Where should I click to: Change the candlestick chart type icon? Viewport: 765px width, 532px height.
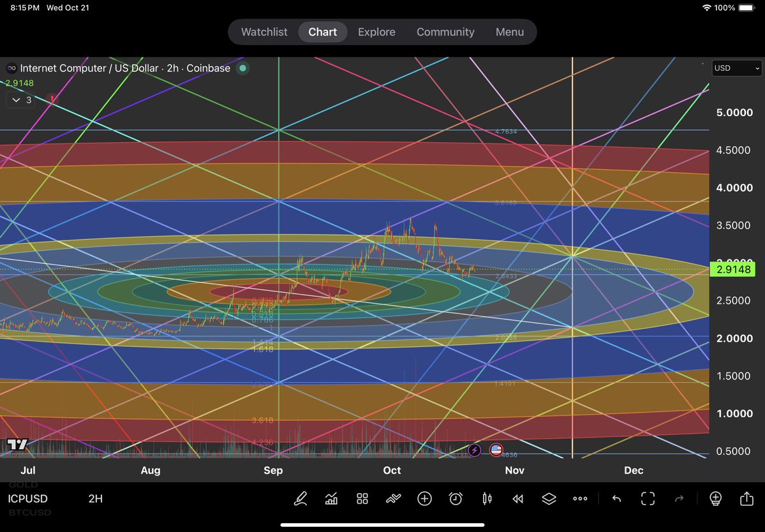pos(487,498)
